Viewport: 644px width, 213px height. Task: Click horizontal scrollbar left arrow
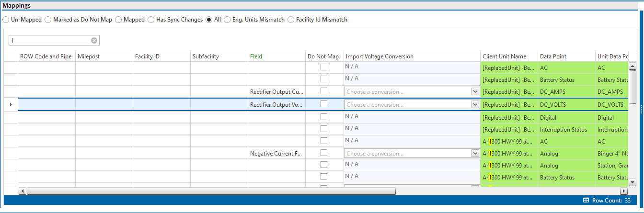pyautogui.click(x=23, y=191)
